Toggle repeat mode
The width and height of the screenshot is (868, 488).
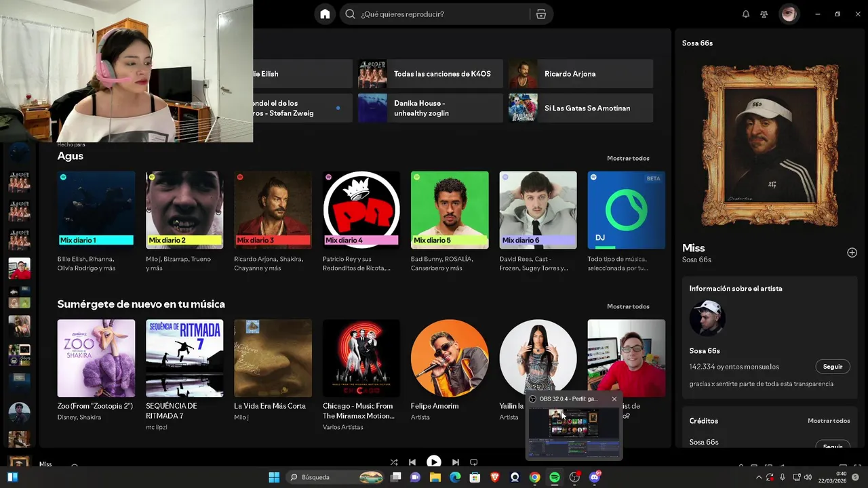pyautogui.click(x=474, y=462)
